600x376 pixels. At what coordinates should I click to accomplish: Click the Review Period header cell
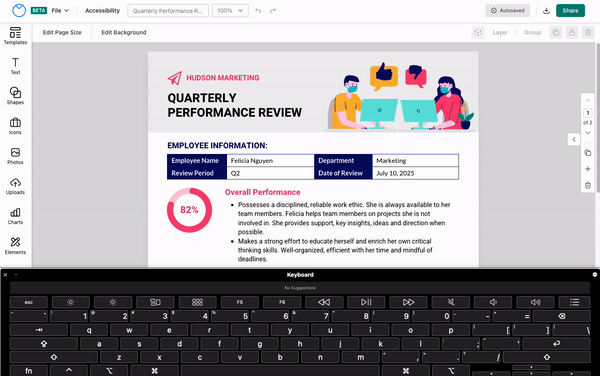click(197, 173)
